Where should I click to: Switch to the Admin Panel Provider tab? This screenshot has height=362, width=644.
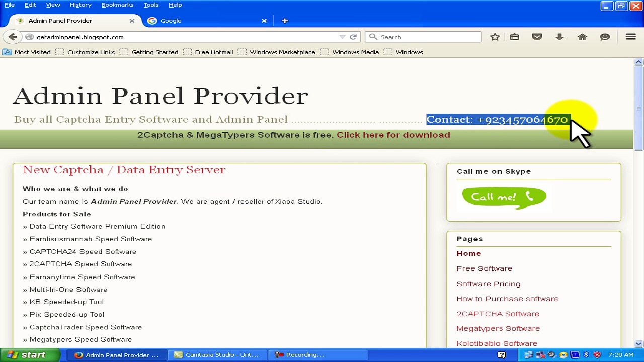[75, 21]
